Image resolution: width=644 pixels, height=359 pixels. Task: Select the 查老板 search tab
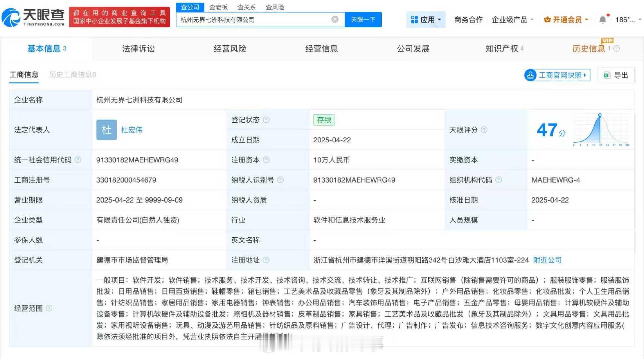tap(218, 7)
